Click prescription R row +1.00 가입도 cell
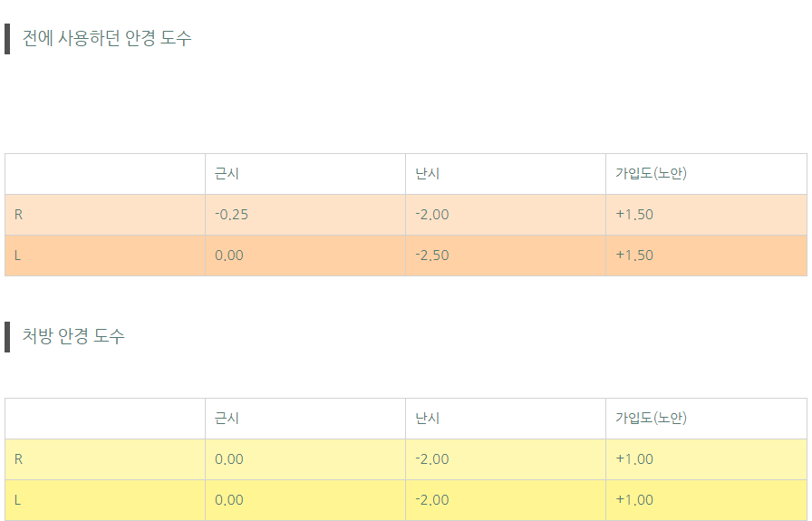This screenshot has width=812, height=521. tap(634, 459)
